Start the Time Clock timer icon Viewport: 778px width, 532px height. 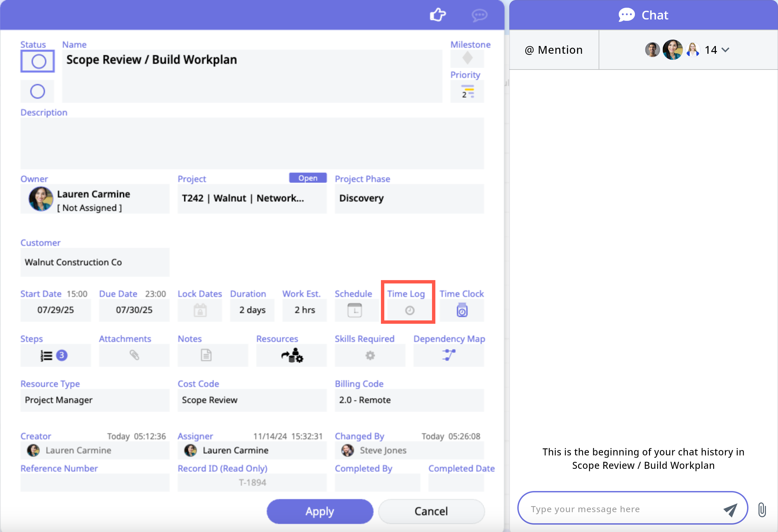click(462, 310)
